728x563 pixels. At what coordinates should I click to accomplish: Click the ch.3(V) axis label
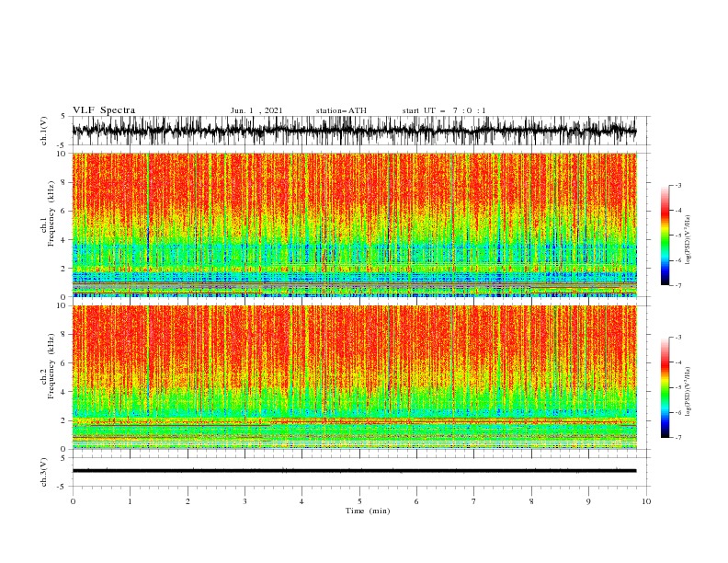44,472
